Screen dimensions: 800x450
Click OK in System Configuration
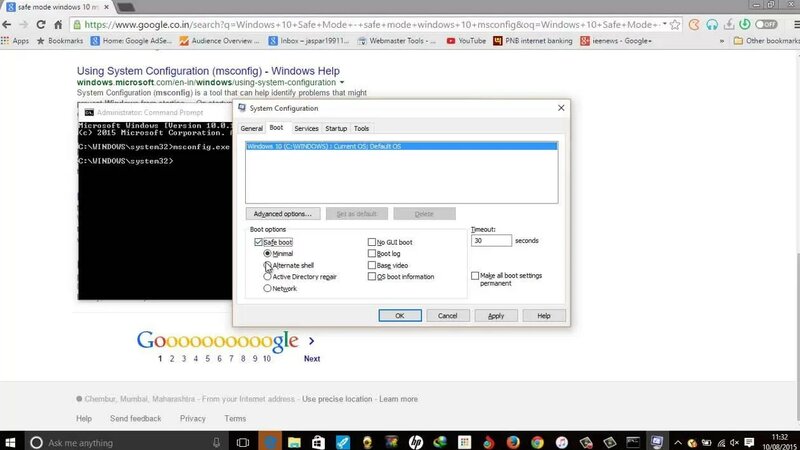pyautogui.click(x=400, y=316)
